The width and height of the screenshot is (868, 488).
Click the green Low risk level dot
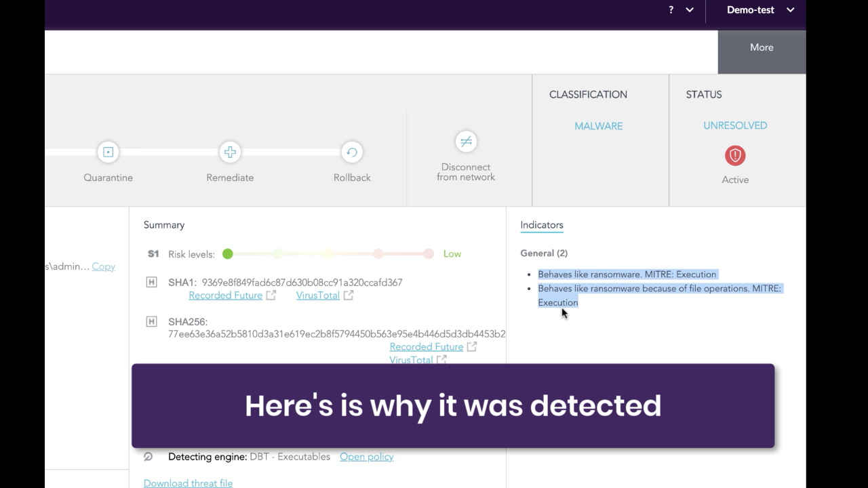[x=228, y=253]
